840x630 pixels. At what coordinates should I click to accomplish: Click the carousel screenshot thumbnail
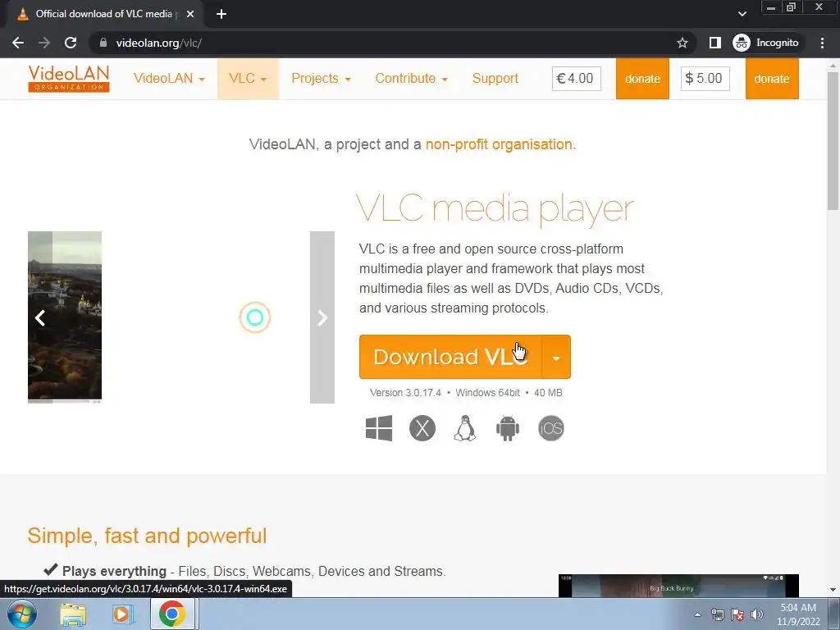65,316
